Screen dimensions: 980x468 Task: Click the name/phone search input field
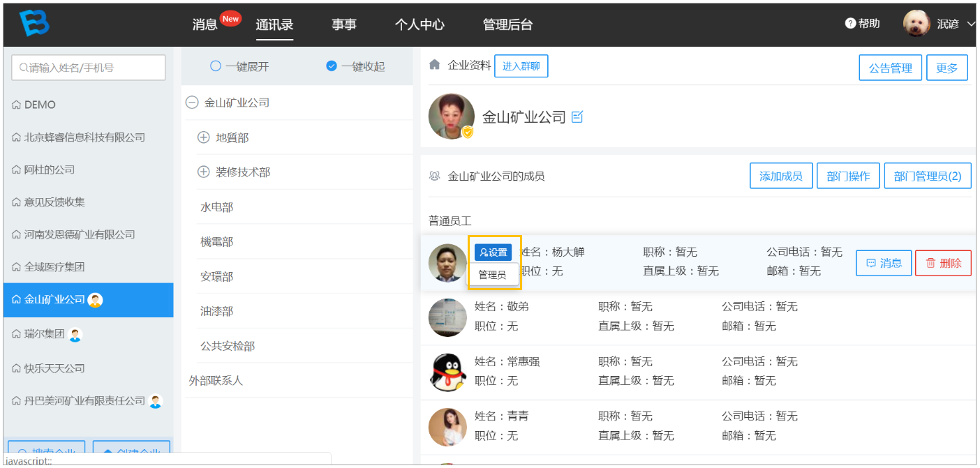[x=89, y=68]
